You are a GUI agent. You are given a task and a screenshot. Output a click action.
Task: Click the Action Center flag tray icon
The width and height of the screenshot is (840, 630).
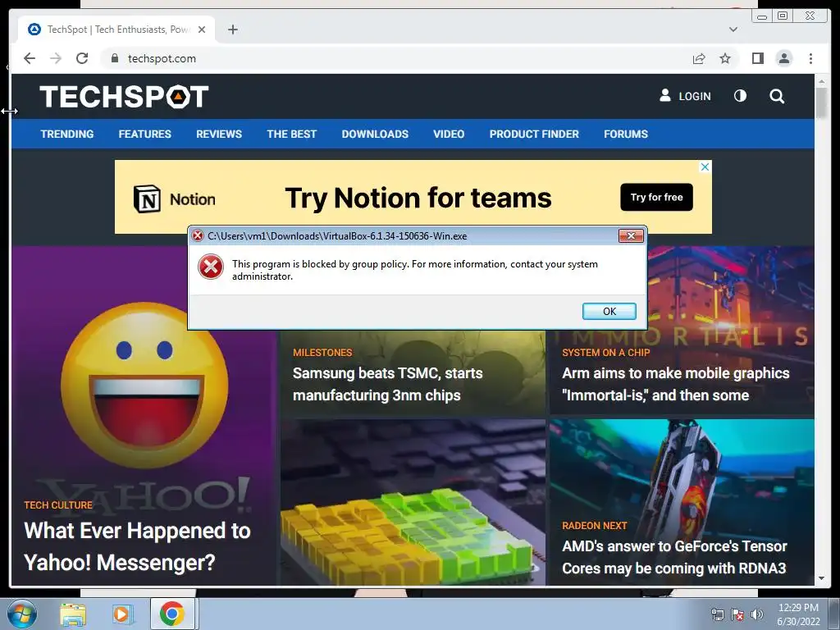[737, 614]
